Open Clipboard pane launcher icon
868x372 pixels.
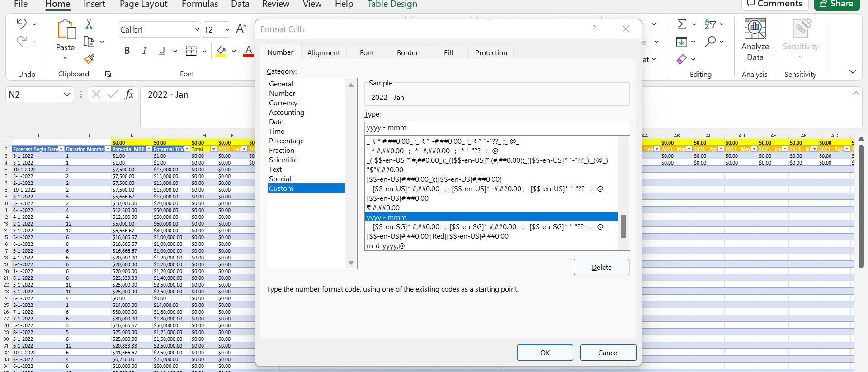(108, 74)
